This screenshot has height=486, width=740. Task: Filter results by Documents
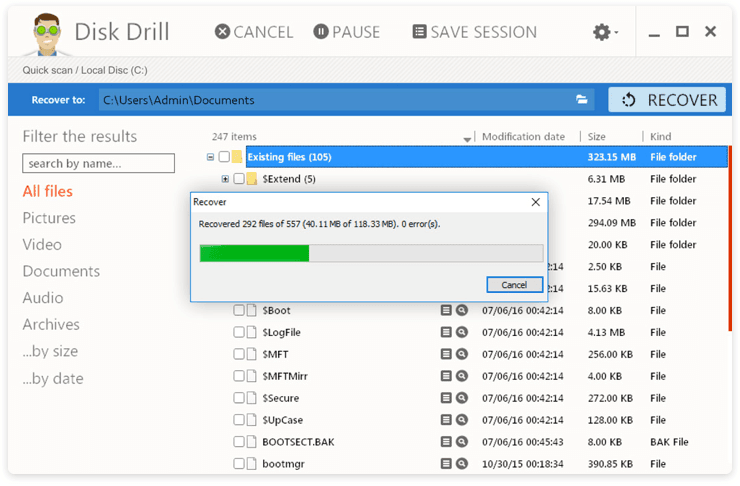click(61, 271)
